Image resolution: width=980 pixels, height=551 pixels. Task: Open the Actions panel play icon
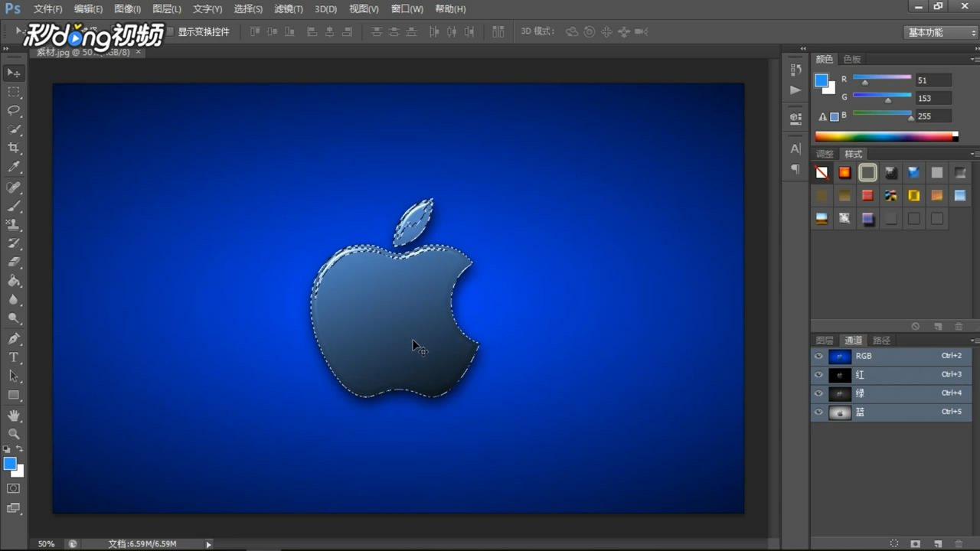pos(795,90)
